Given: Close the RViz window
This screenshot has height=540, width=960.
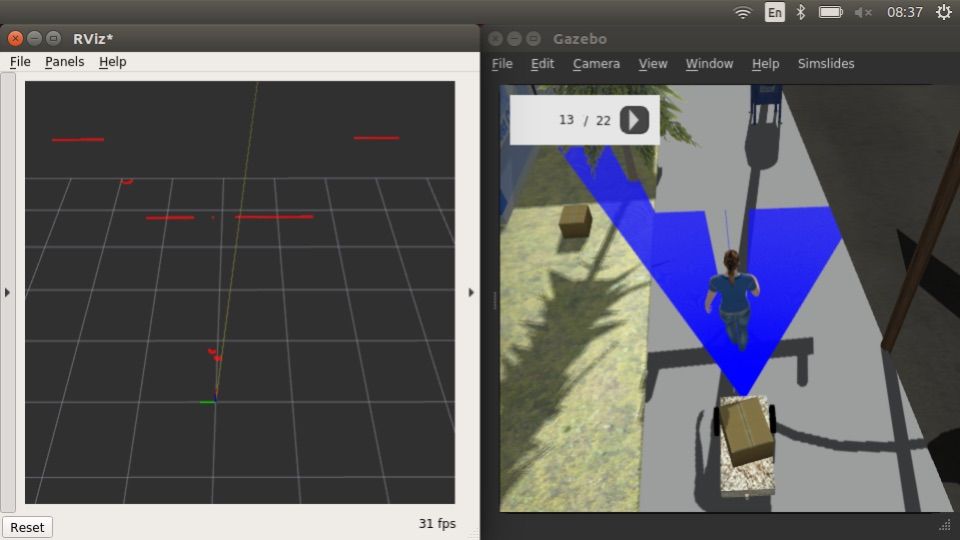Looking at the screenshot, I should point(15,39).
